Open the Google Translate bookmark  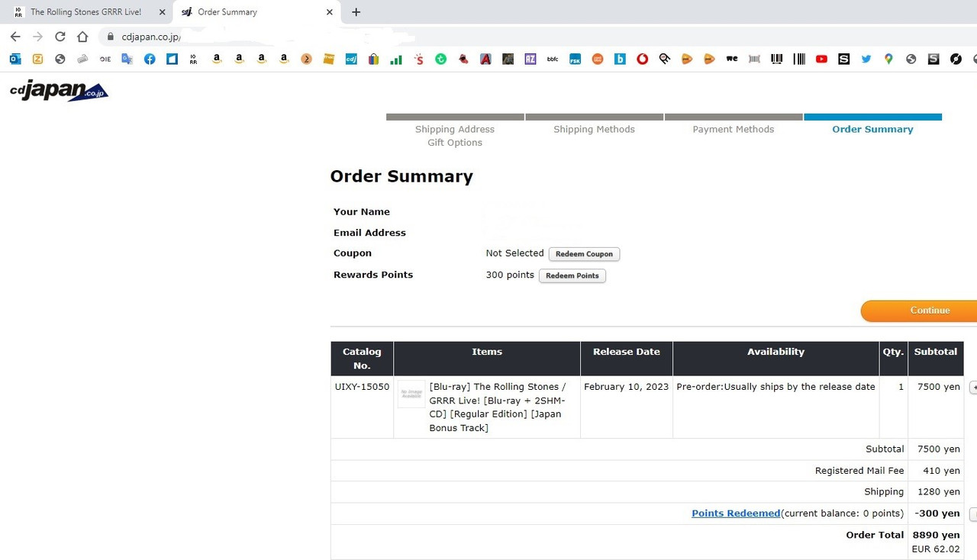point(127,59)
